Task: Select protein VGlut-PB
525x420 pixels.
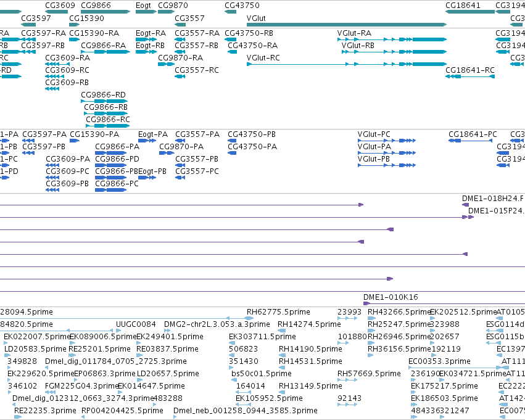Action: click(x=387, y=165)
